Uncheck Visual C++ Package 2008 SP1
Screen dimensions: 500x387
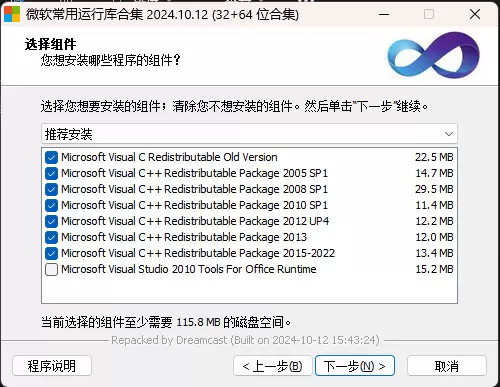tap(51, 189)
